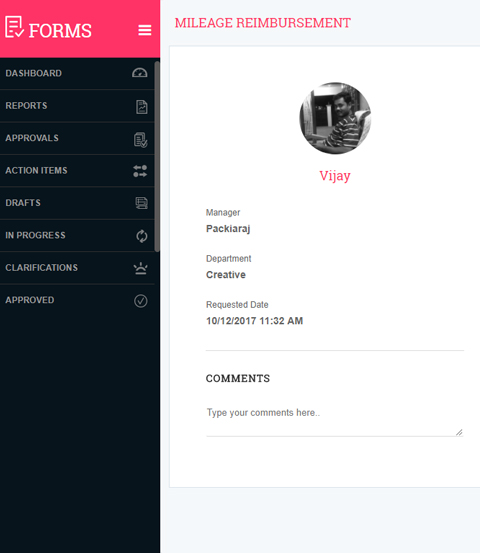The image size is (480, 553).
Task: Click Vijay's profile photo
Action: point(335,118)
